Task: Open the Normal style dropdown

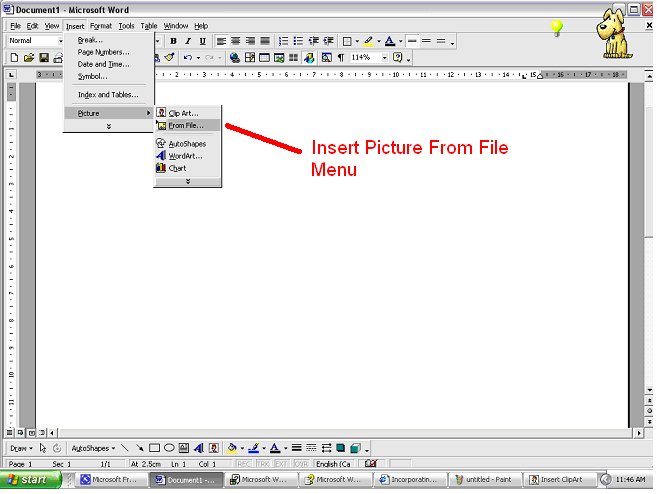Action: tap(60, 41)
